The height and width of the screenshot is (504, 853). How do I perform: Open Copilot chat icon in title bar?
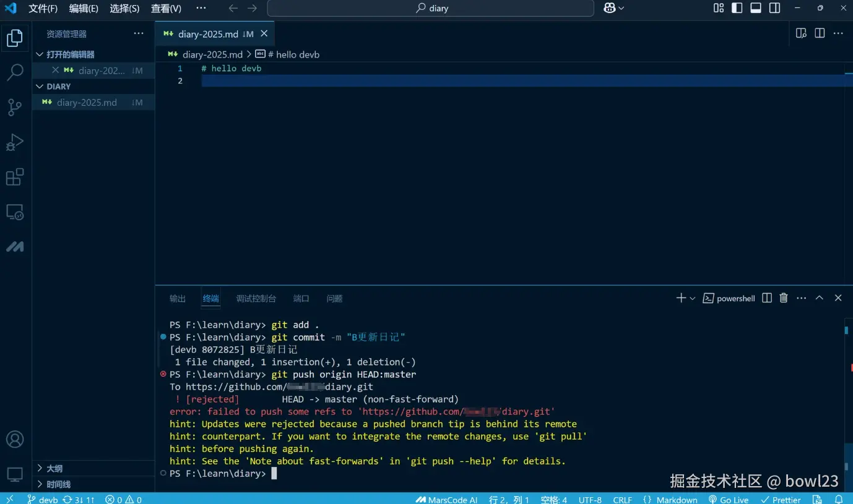609,8
